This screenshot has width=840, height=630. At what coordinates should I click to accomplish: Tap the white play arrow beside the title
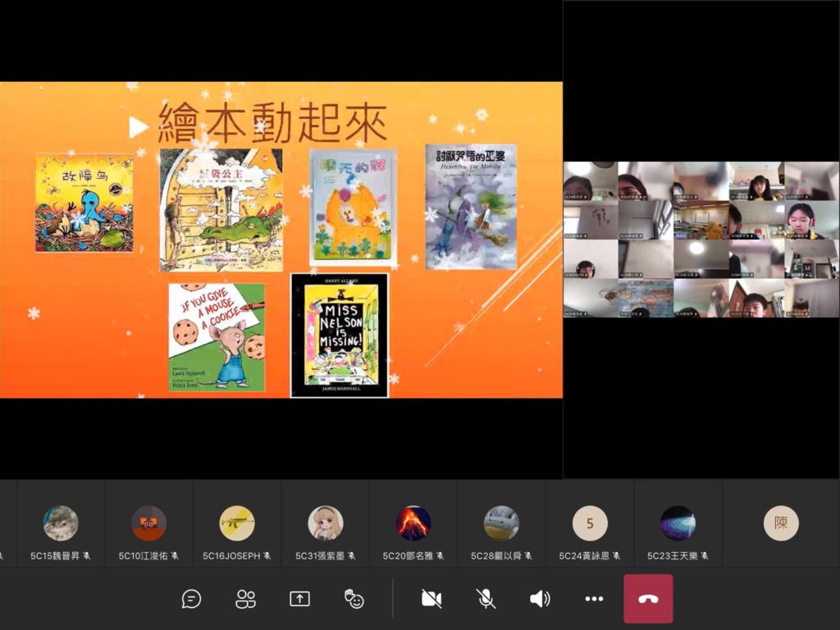pos(138,127)
